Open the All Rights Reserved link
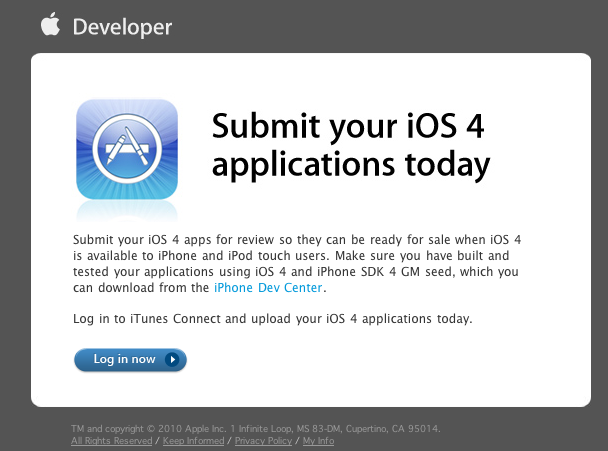Screen dimensions: 608x451 click(x=112, y=441)
